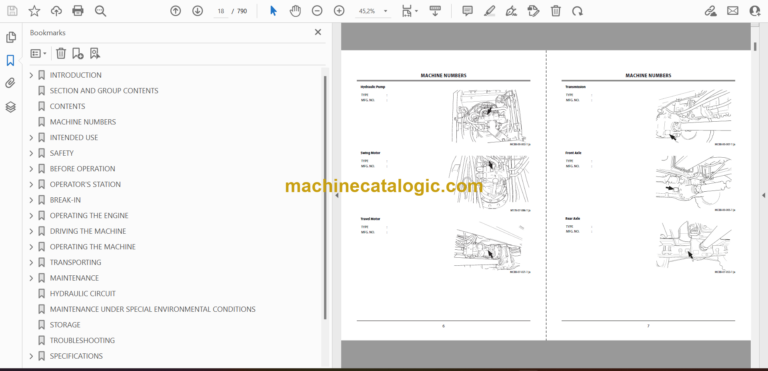Toggle the Bookmarks side panel icon
This screenshot has width=768, height=371.
tap(10, 60)
